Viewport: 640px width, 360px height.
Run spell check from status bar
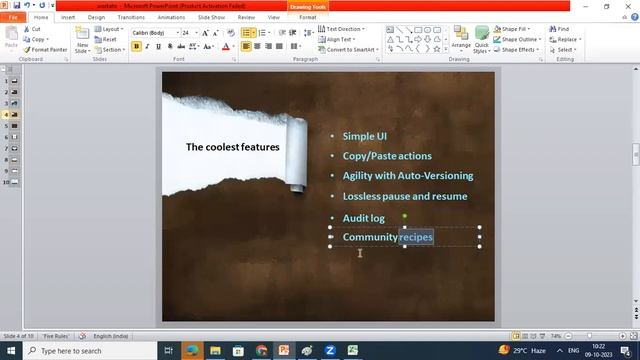pos(82,336)
